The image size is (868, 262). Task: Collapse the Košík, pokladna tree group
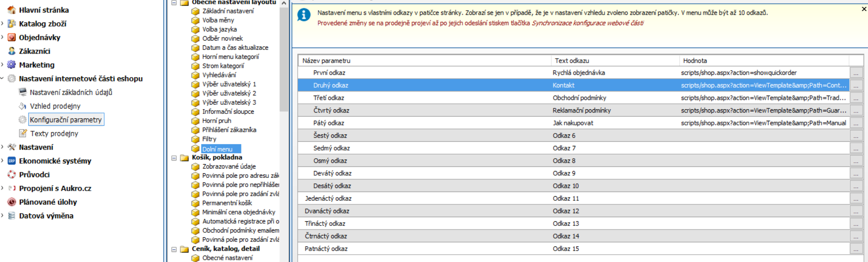click(174, 158)
